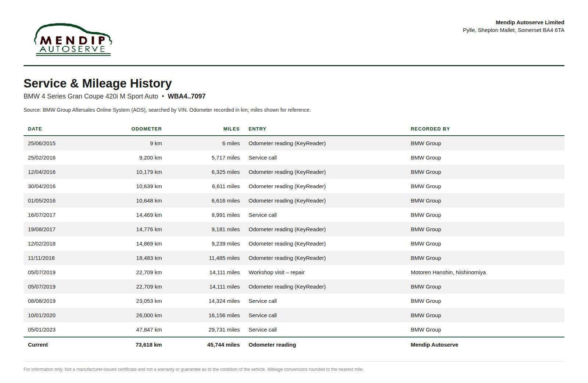Select the date 12/04/2016
The height and width of the screenshot is (383, 588).
click(42, 172)
